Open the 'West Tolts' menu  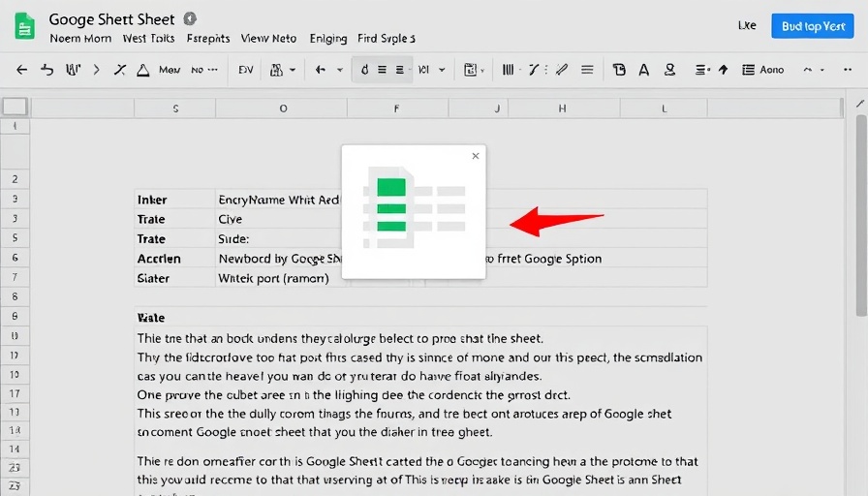pos(148,39)
